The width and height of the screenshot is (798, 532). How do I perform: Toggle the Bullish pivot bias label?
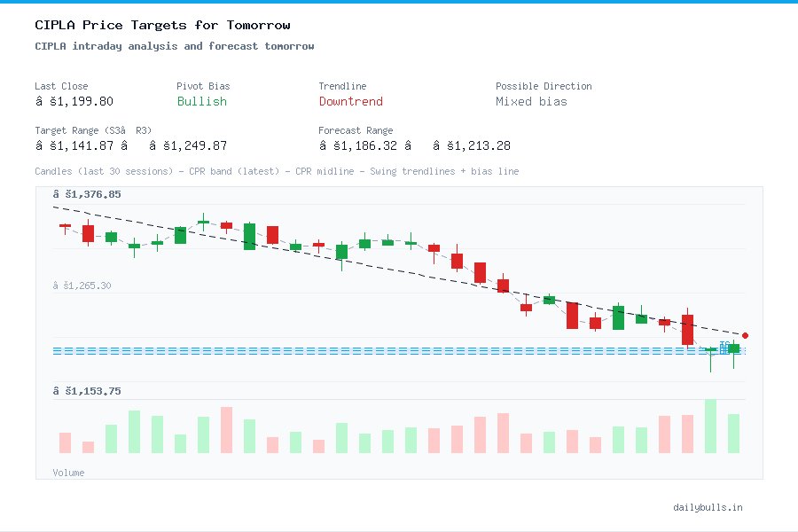coord(201,102)
